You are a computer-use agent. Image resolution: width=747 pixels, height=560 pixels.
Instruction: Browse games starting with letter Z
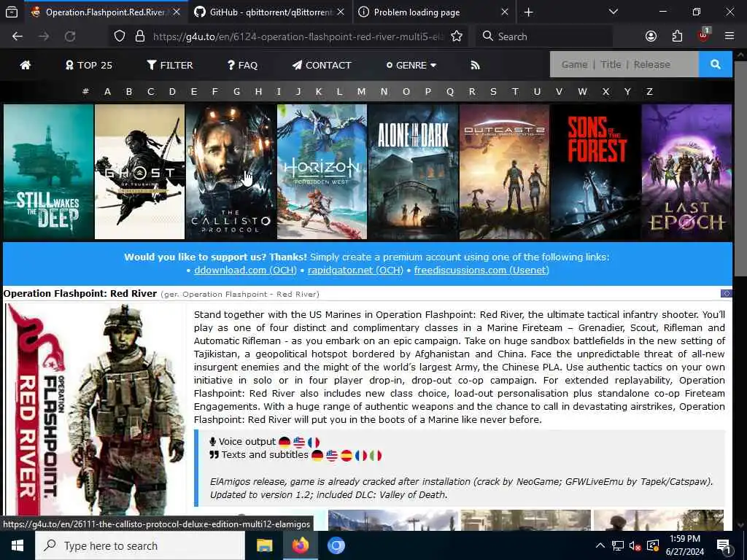click(649, 91)
